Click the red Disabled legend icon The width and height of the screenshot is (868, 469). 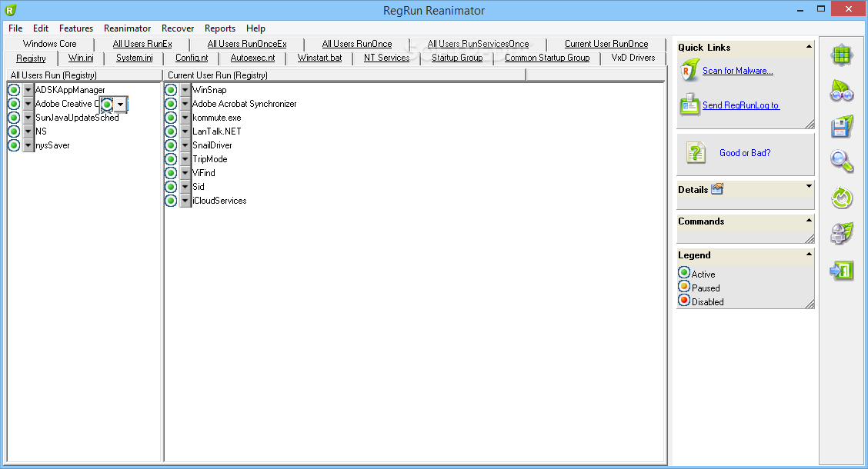[x=684, y=301]
